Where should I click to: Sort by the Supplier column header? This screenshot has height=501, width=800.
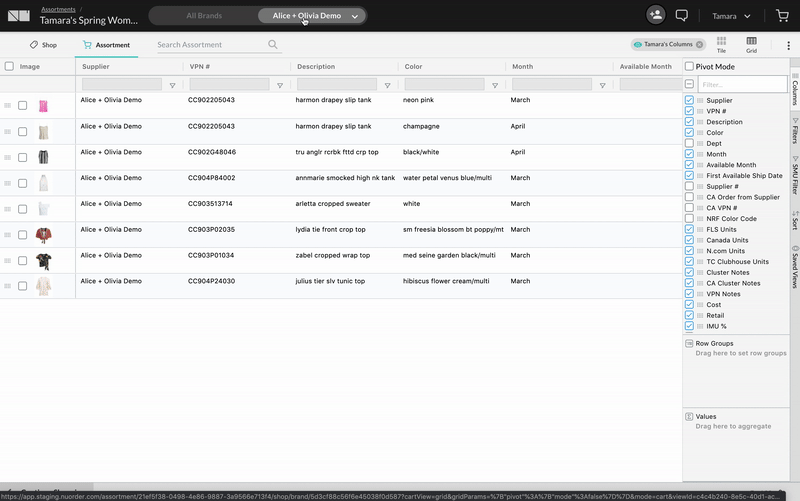pyautogui.click(x=96, y=66)
